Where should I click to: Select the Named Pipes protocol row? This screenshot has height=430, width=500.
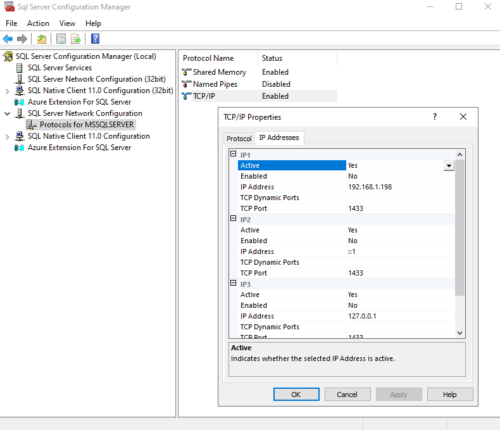[x=259, y=84]
